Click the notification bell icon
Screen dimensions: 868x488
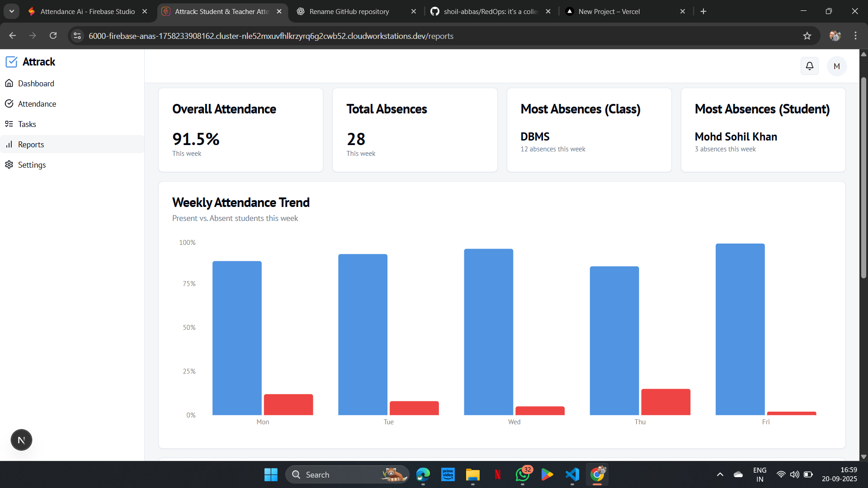(809, 66)
